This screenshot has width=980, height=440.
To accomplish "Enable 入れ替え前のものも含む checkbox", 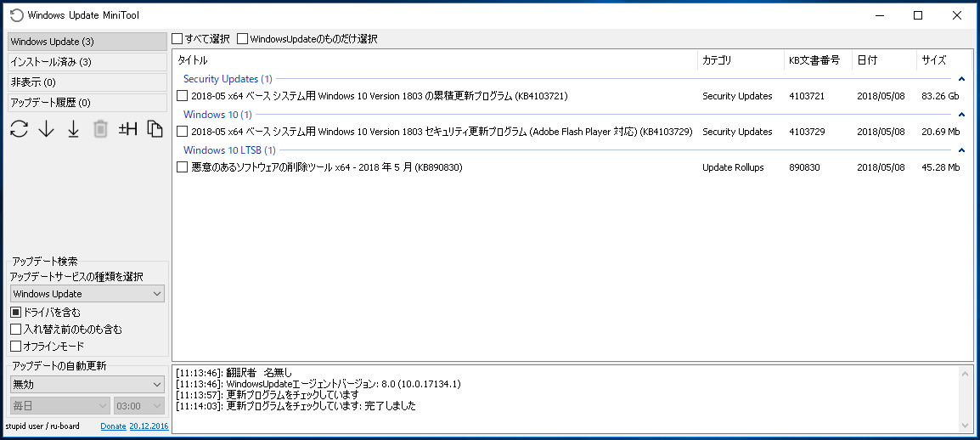I will click(x=15, y=329).
